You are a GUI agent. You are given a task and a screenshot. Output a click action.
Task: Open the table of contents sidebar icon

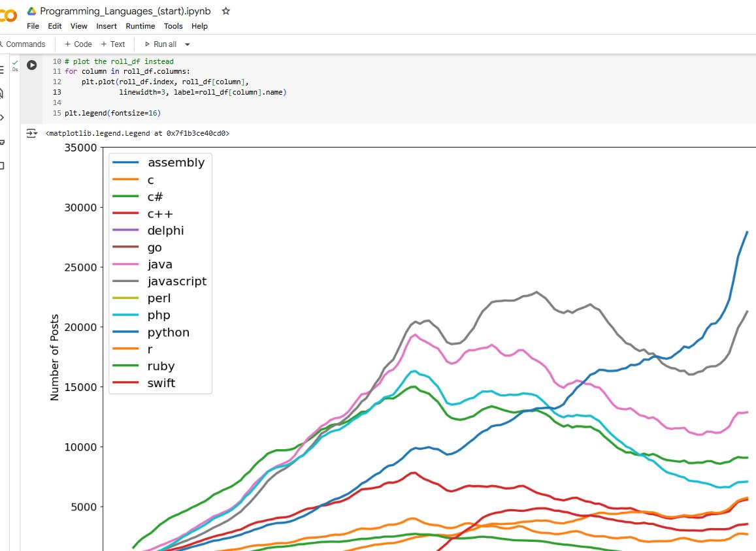2,70
